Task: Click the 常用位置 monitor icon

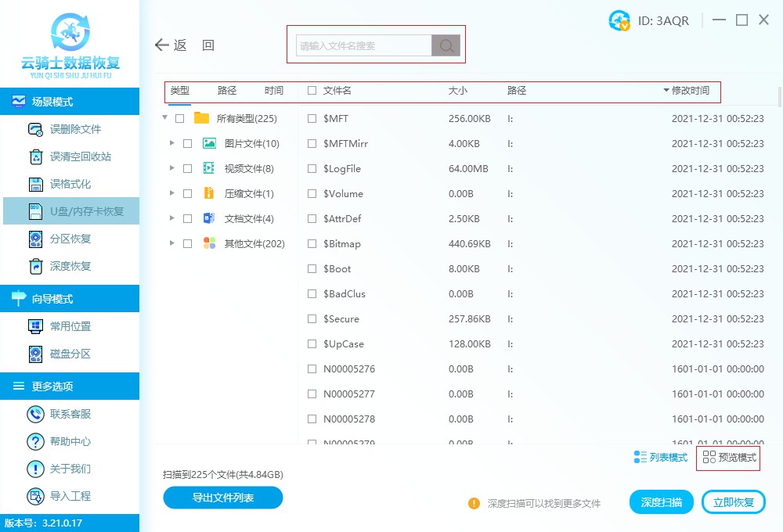Action: point(35,326)
